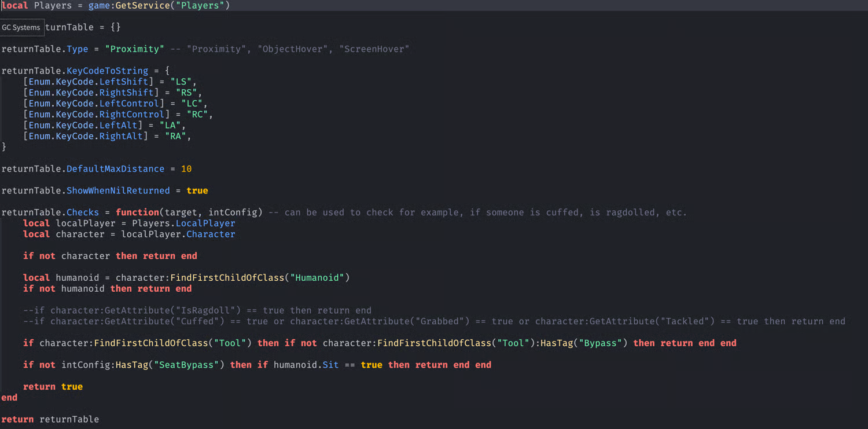
Task: Select the "RC" string value
Action: pos(197,115)
